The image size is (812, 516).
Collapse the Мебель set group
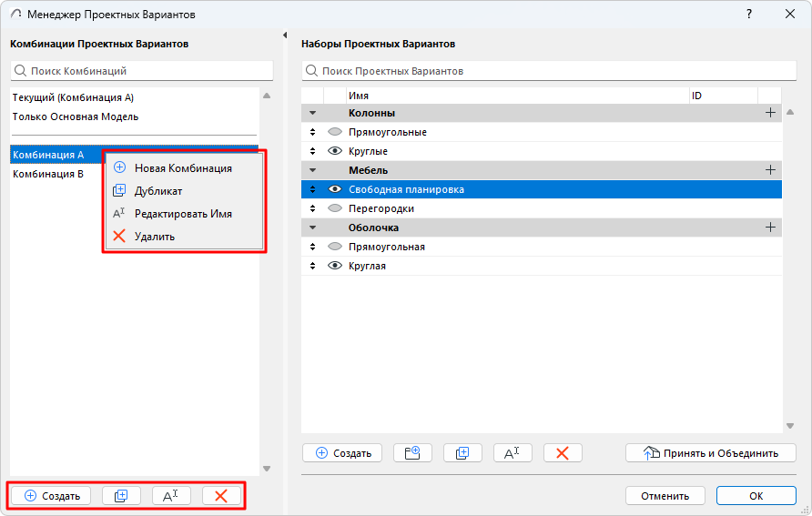click(313, 170)
